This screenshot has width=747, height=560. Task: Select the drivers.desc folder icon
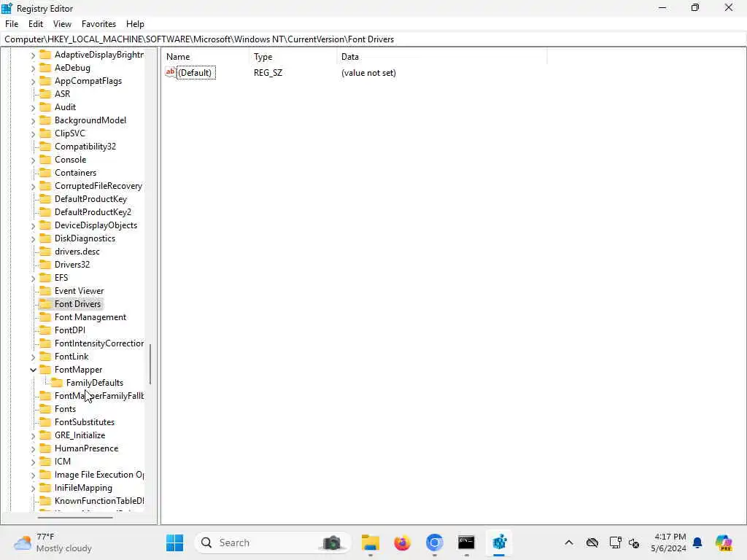(x=45, y=251)
